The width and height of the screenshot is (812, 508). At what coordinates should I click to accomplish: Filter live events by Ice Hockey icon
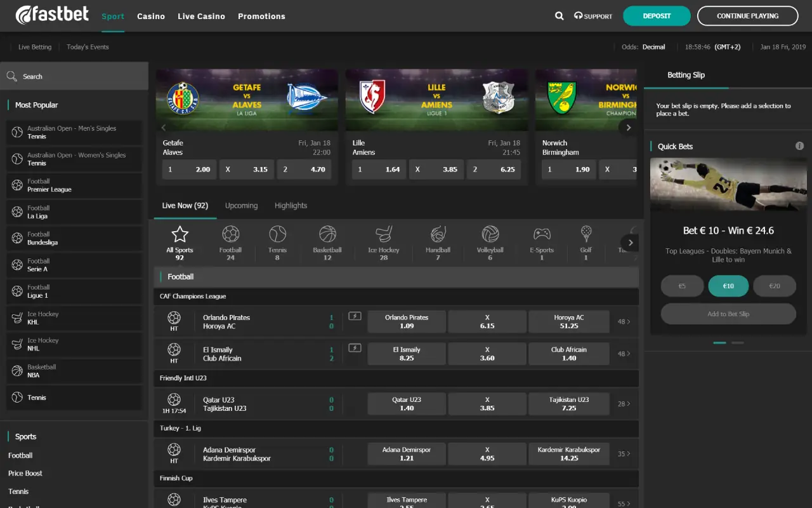[x=384, y=234]
